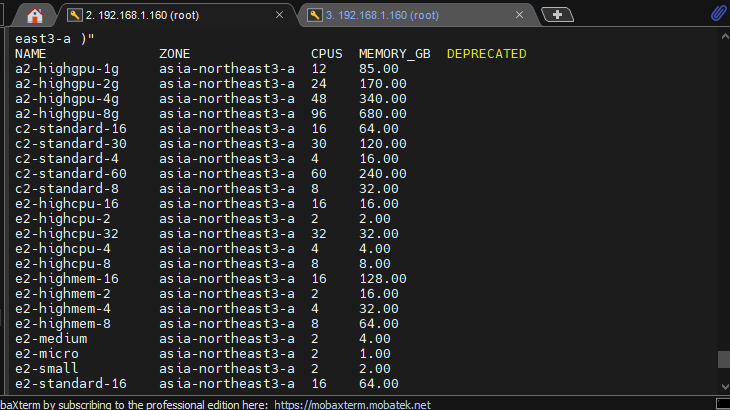Click the DEPRECATED column header

pos(487,54)
